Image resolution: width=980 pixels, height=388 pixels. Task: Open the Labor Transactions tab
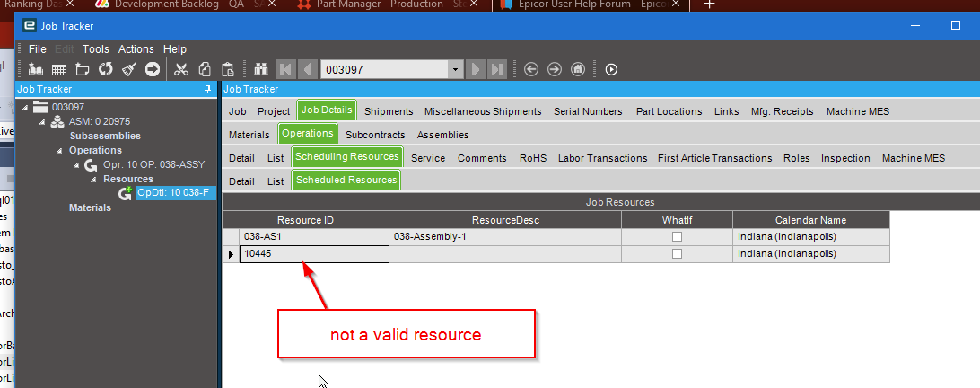pos(602,158)
